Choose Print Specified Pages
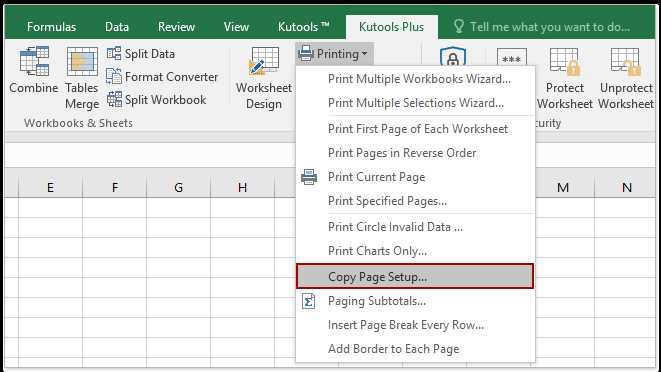The width and height of the screenshot is (661, 372). [x=415, y=201]
